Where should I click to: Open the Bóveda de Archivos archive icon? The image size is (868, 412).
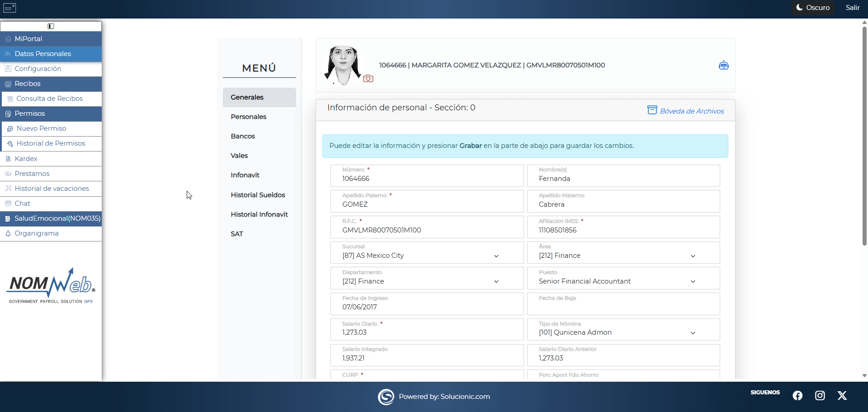pos(652,110)
